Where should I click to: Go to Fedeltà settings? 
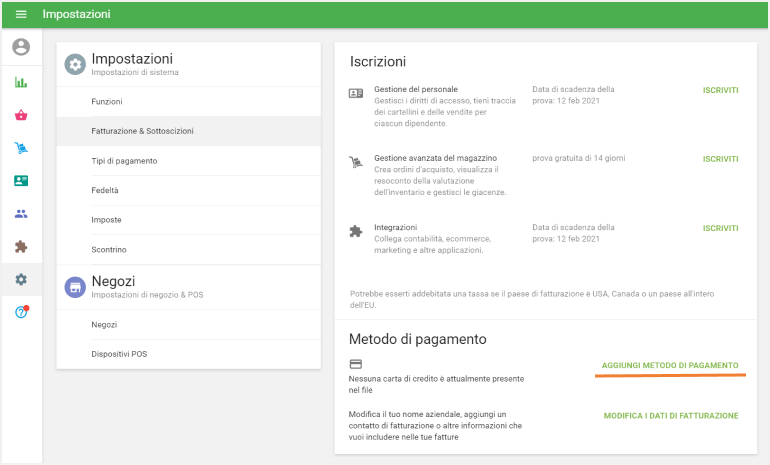pyautogui.click(x=189, y=191)
